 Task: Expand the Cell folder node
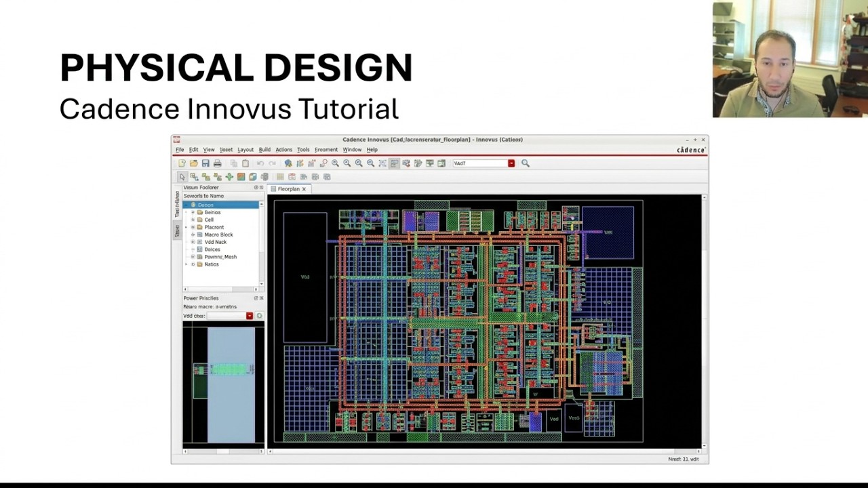pyautogui.click(x=193, y=220)
